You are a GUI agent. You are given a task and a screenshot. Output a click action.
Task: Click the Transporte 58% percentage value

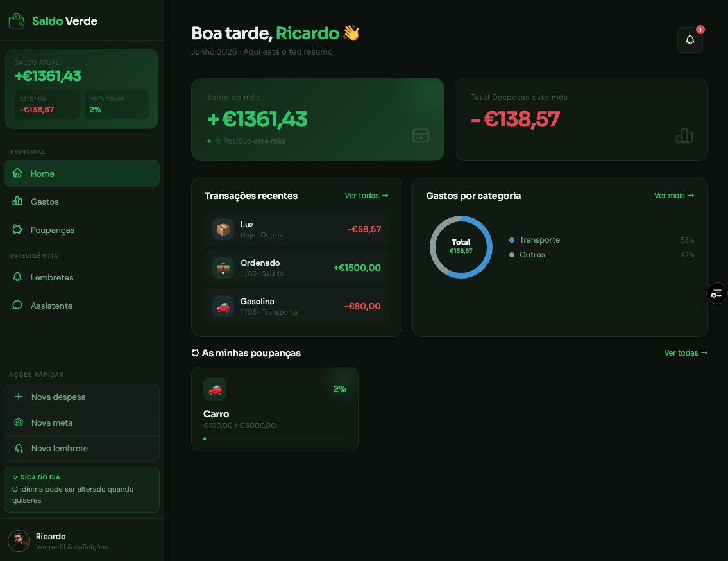pos(687,240)
